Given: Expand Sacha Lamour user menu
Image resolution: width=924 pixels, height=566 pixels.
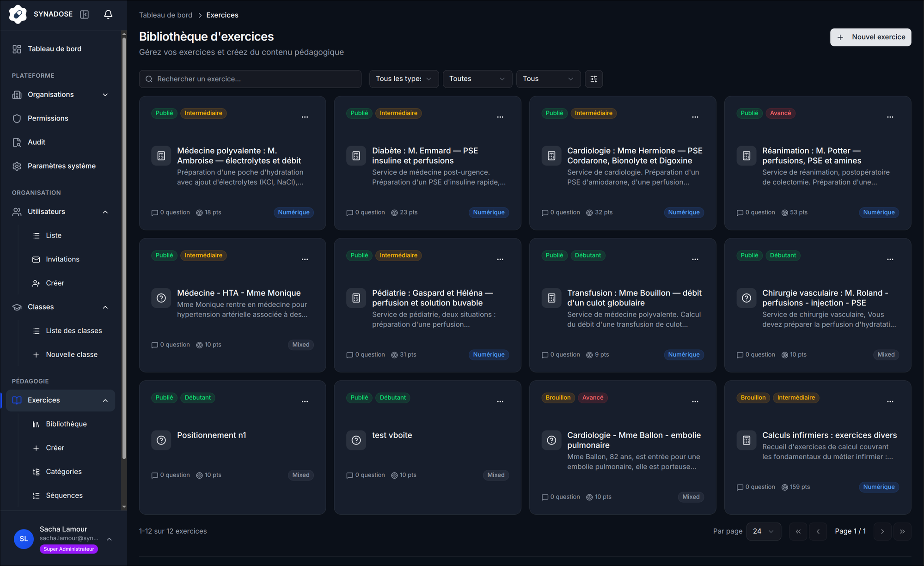Looking at the screenshot, I should 64,539.
